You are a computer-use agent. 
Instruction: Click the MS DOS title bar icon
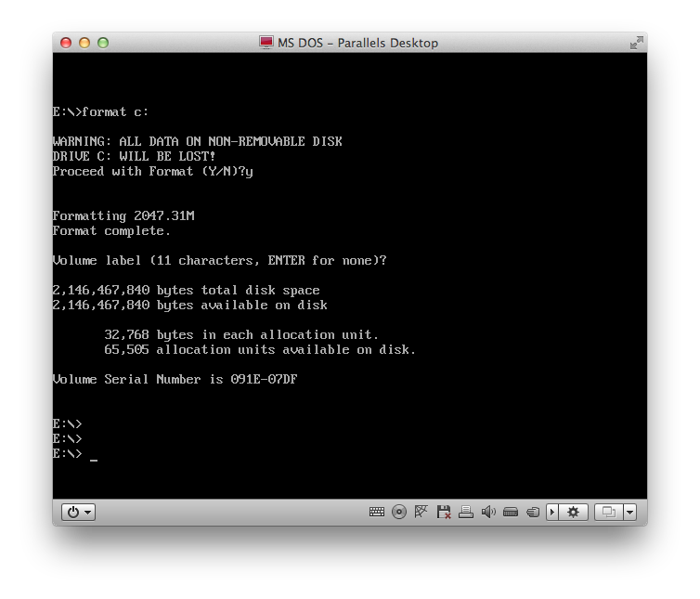point(266,43)
